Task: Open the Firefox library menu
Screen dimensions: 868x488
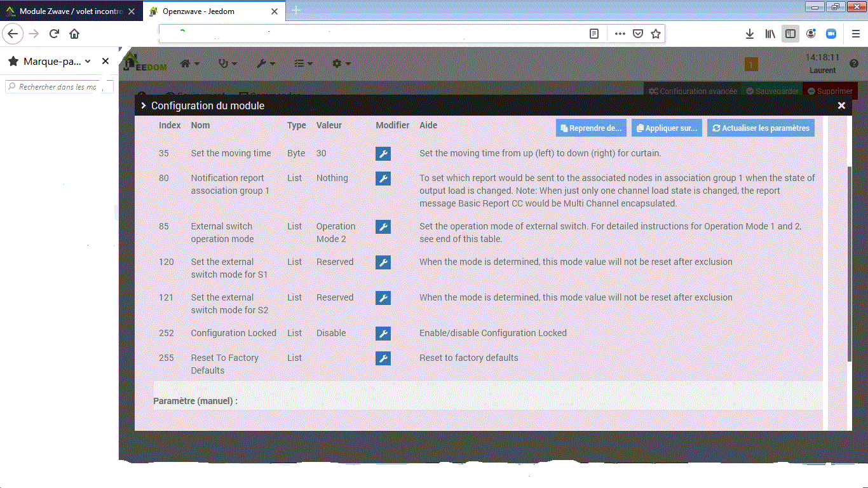Action: click(x=770, y=34)
